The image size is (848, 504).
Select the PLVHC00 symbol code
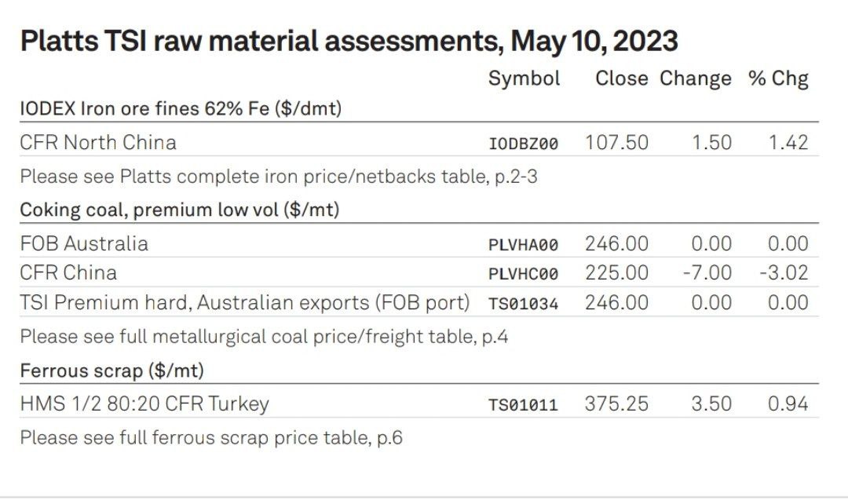pos(523,274)
